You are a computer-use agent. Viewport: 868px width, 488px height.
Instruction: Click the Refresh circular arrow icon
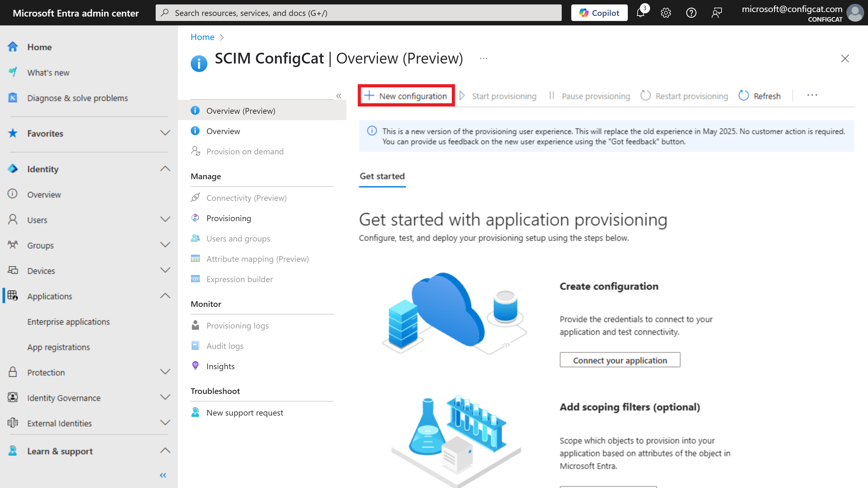click(744, 96)
